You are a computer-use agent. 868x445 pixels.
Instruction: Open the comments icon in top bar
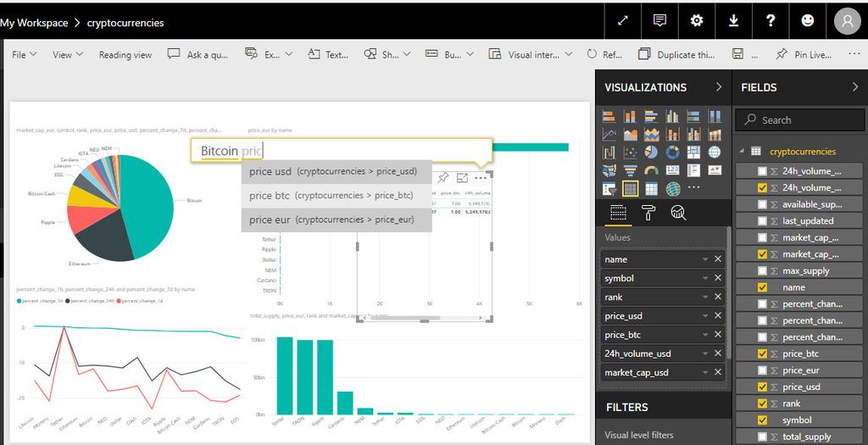(659, 20)
